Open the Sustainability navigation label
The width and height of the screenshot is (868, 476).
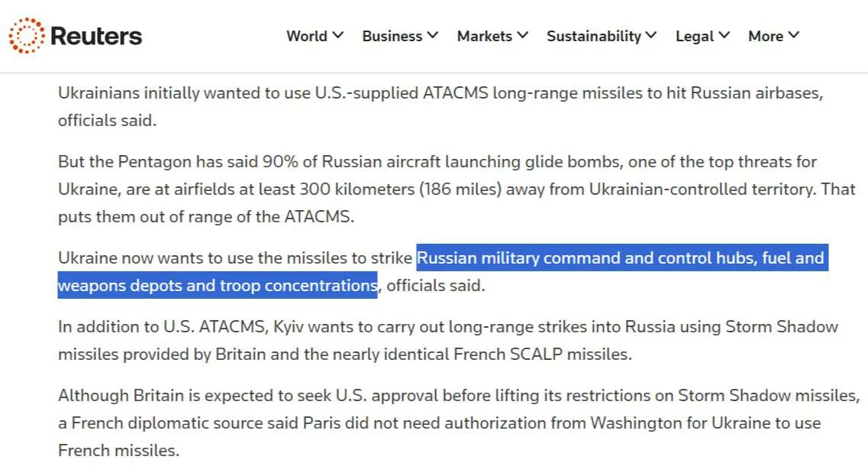(x=593, y=36)
